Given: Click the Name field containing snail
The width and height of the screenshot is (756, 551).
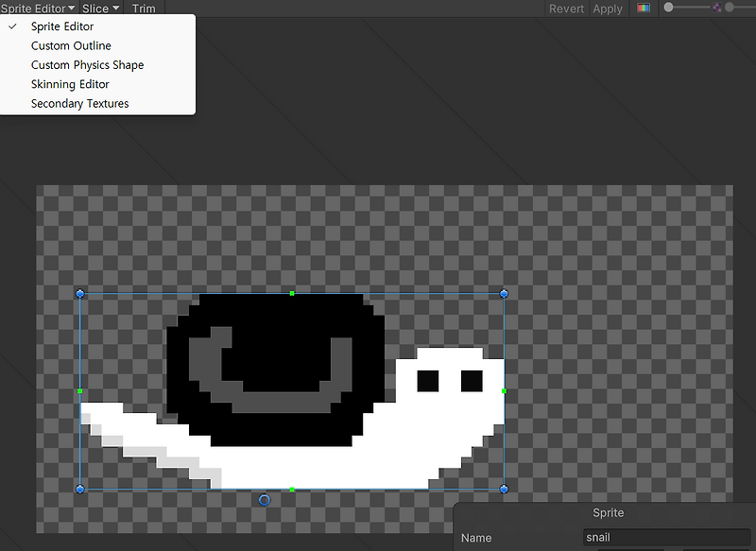Looking at the screenshot, I should click(x=666, y=537).
